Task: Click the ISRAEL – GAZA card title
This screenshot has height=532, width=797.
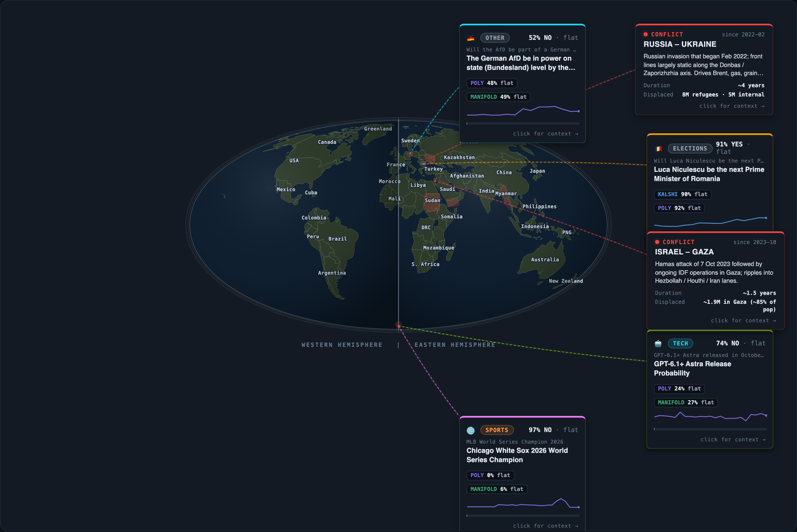Action: pos(684,252)
